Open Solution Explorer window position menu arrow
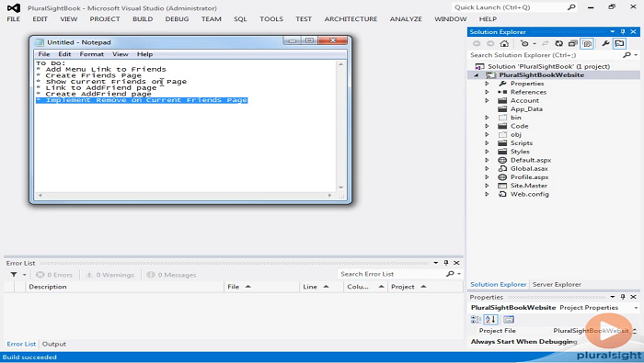This screenshot has width=644, height=363. click(613, 31)
